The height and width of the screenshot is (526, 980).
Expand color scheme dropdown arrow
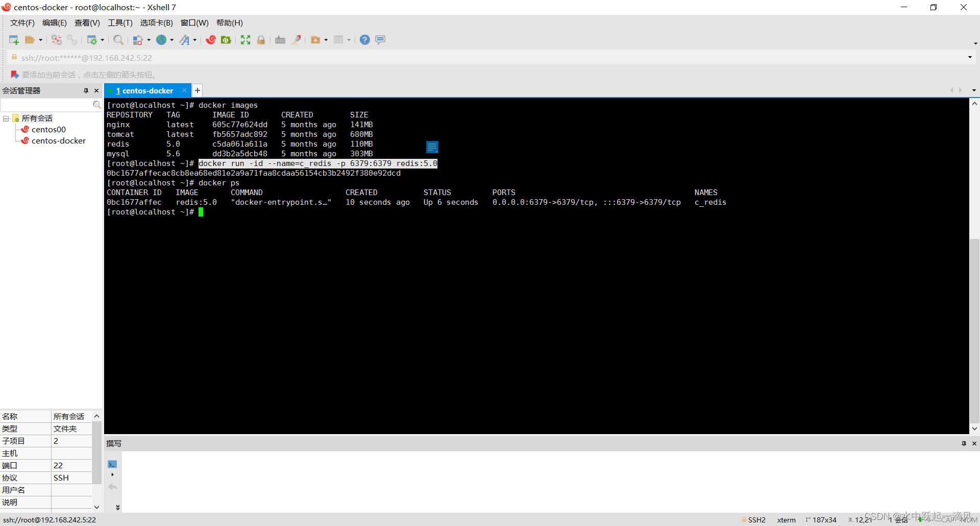(149, 40)
